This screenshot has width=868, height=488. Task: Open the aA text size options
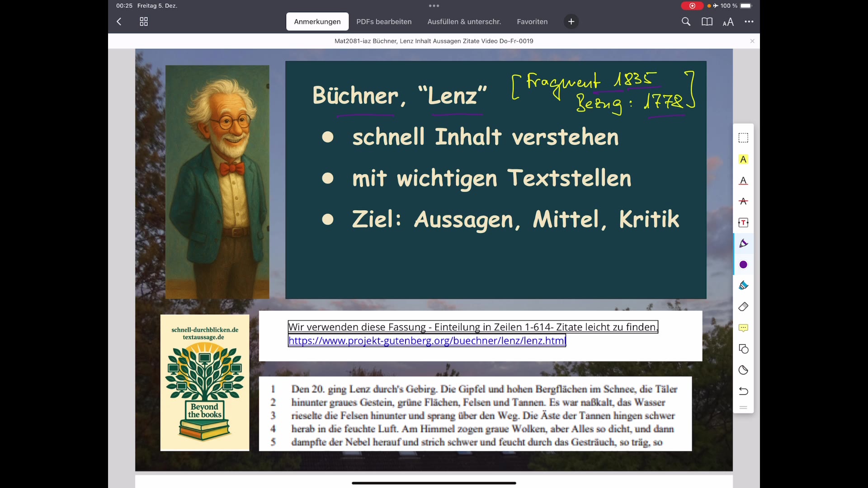click(728, 21)
